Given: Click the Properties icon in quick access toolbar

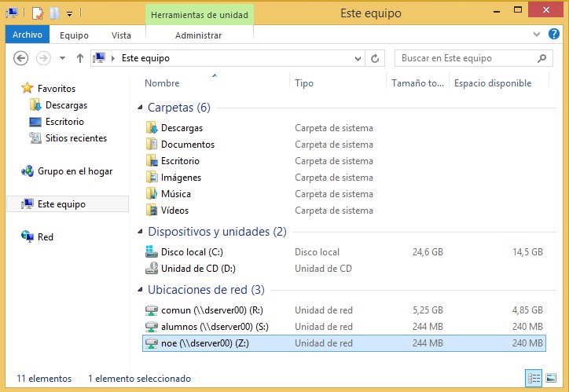Looking at the screenshot, I should [38, 13].
